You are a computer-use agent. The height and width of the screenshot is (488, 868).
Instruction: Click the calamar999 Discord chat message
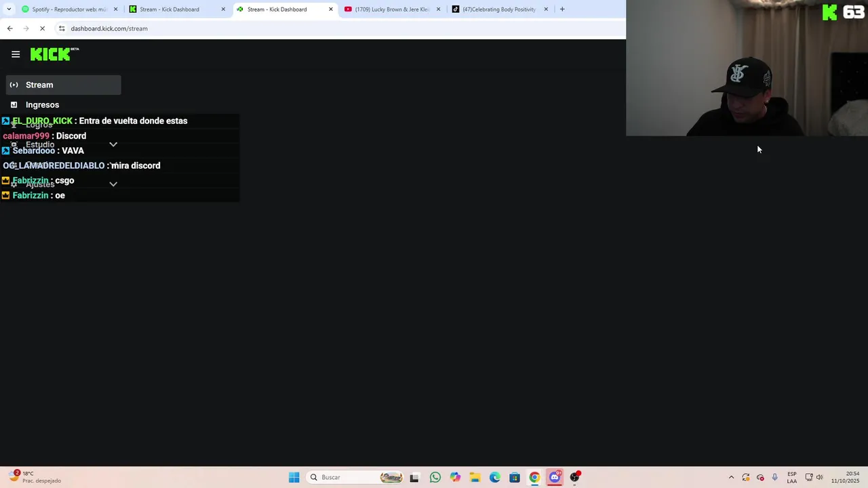point(45,136)
